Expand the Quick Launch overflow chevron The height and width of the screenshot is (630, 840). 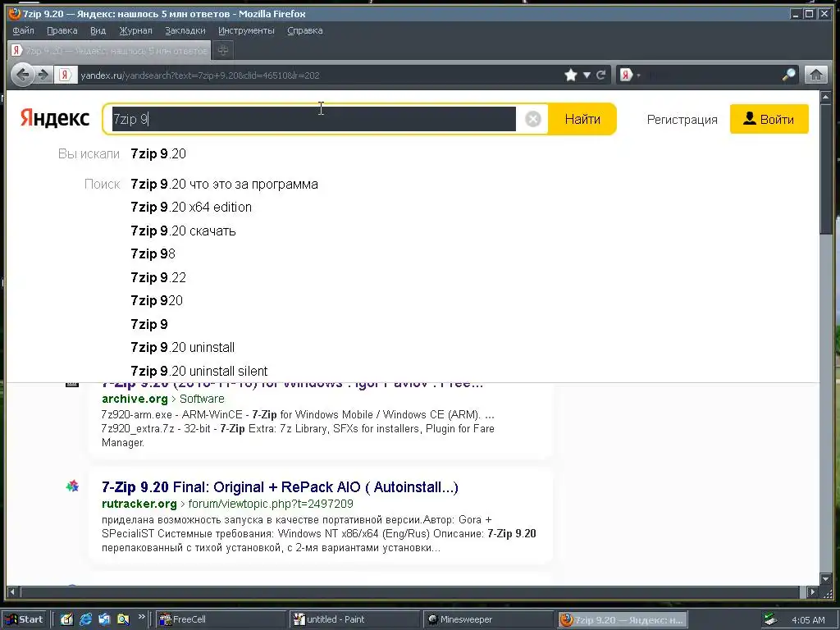141,617
